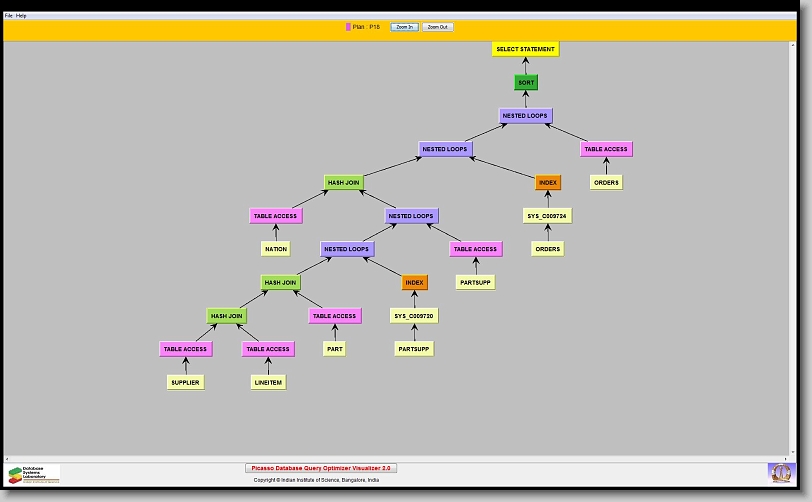This screenshot has width=812, height=502.
Task: Click the TABLE ACCESS node above SUPPLIER
Action: coord(185,349)
